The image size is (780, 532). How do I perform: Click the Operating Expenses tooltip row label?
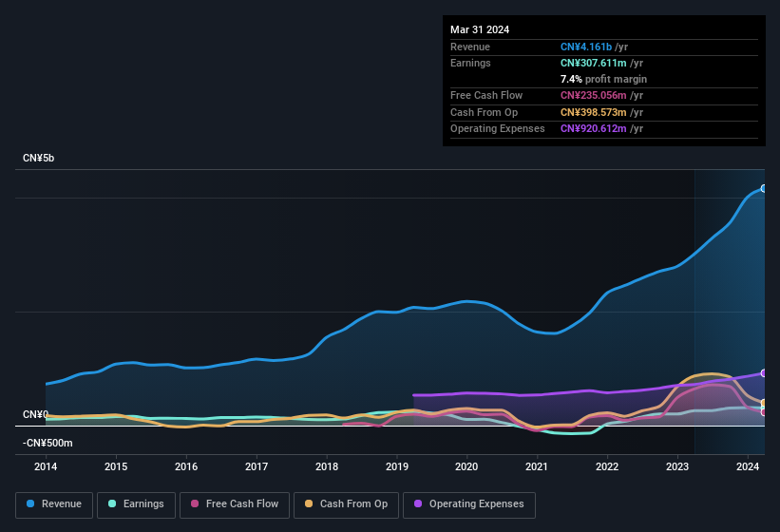(498, 129)
